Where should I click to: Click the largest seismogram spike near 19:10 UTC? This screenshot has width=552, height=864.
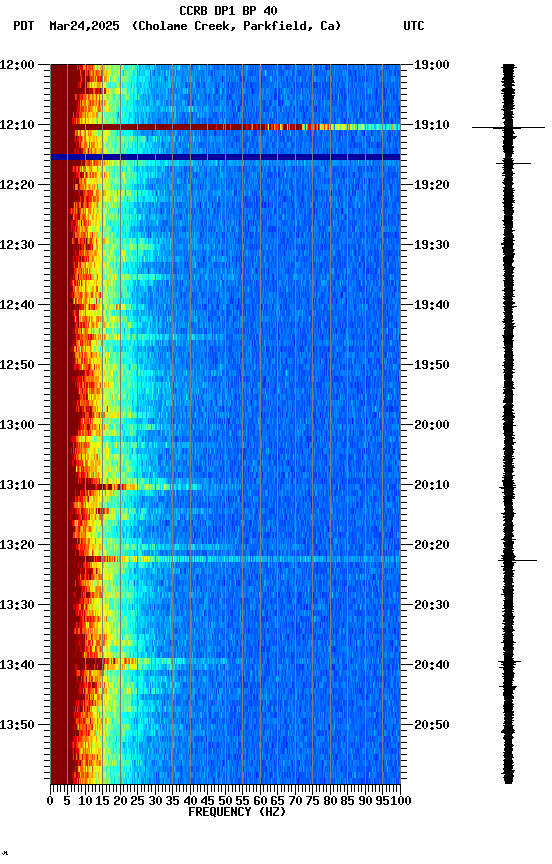508,128
